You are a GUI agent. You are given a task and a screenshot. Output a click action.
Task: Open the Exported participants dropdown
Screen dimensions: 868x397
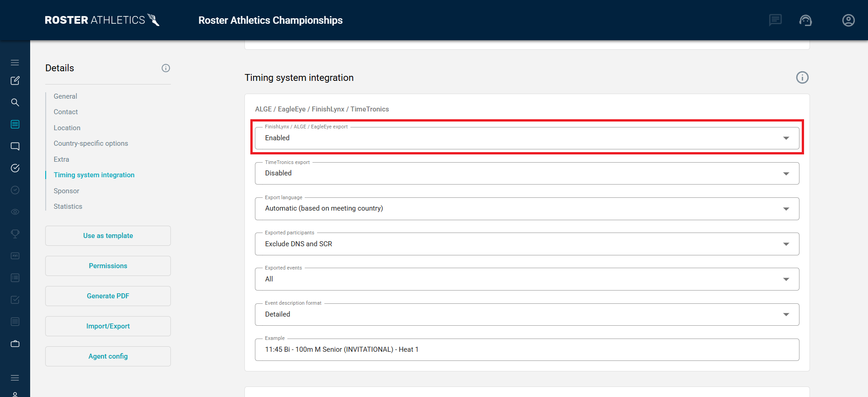point(527,244)
